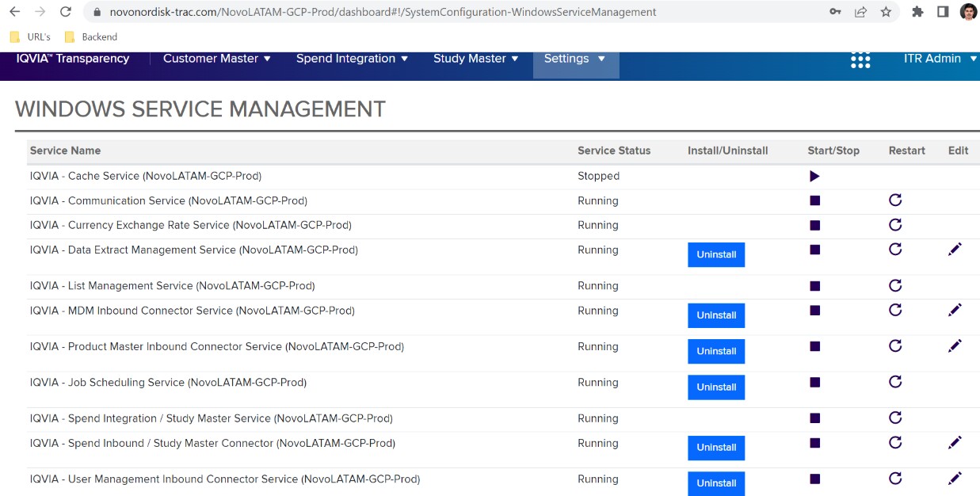
Task: Click the Install/Uninstall column header
Action: pyautogui.click(x=728, y=151)
